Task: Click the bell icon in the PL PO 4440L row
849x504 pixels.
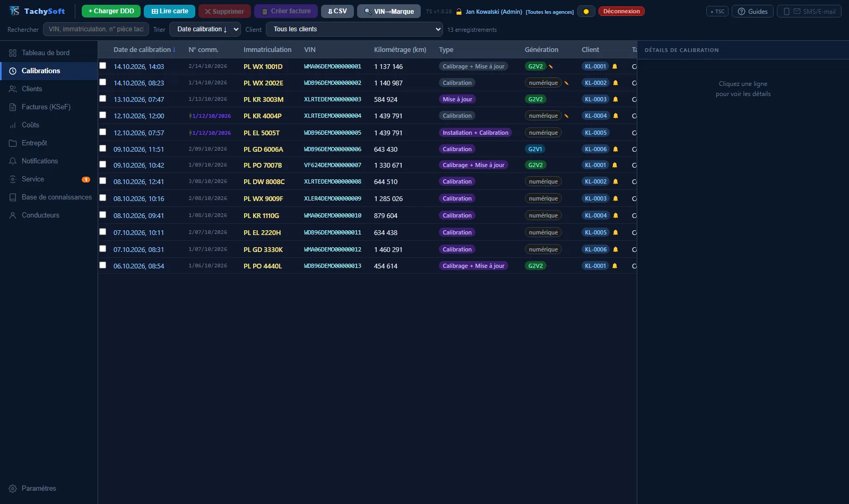Action: point(615,266)
